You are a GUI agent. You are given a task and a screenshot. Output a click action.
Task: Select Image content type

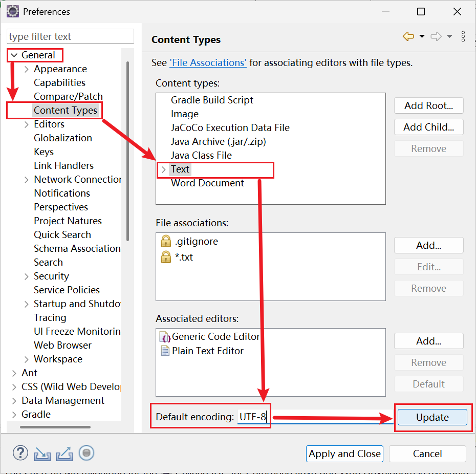click(x=185, y=114)
